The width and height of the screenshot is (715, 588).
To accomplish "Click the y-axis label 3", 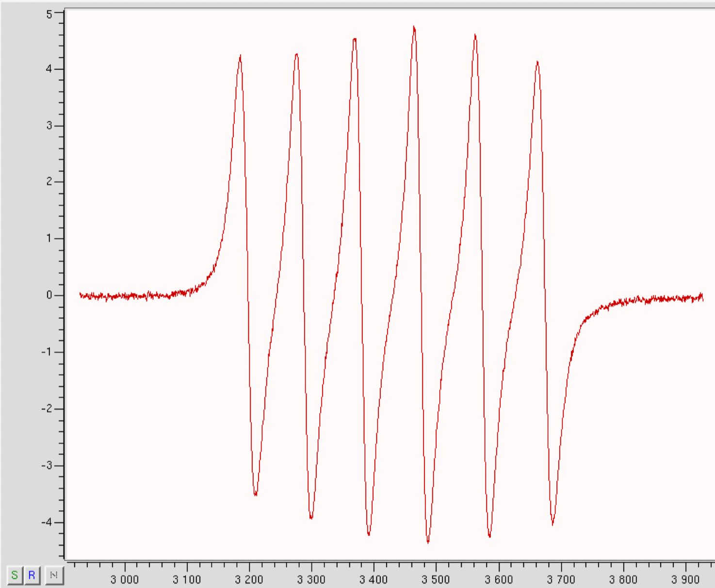I will 49,125.
